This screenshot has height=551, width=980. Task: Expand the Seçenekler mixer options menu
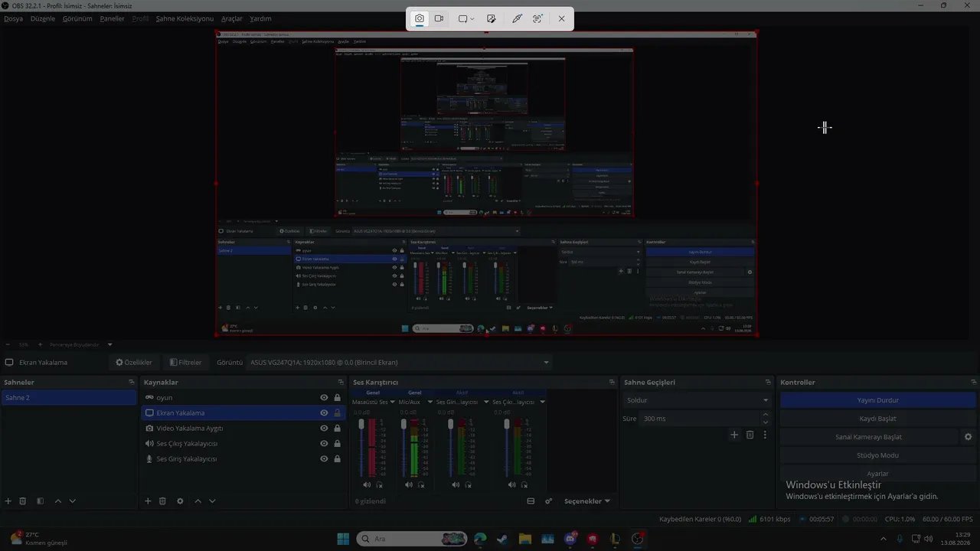(x=587, y=501)
